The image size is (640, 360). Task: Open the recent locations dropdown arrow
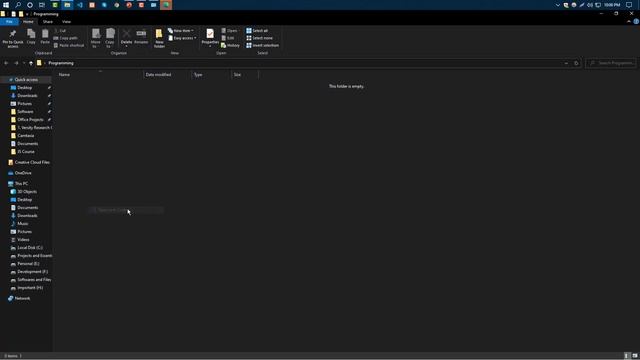coord(24,63)
